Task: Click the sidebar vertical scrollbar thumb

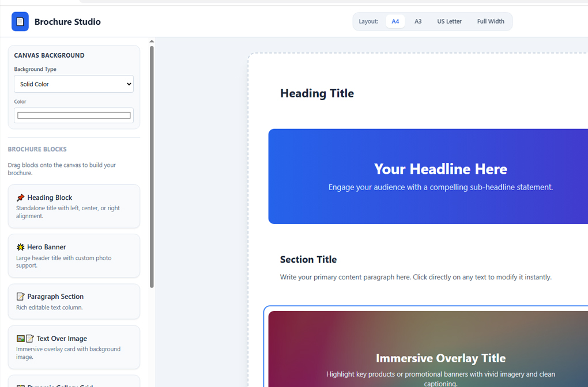Action: coord(152,166)
